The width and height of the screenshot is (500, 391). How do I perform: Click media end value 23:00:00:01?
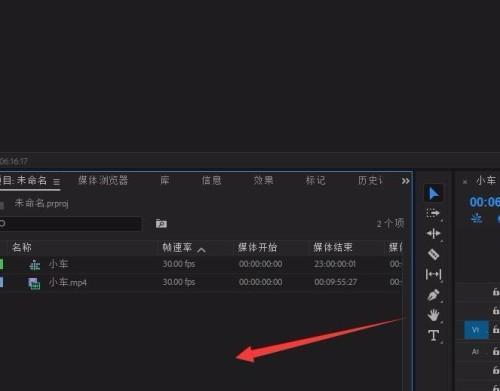[x=335, y=264]
